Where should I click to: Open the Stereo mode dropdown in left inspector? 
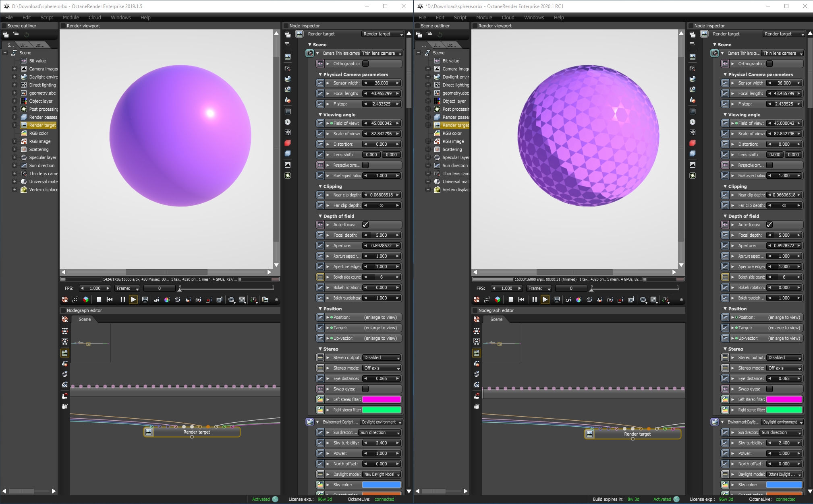point(381,368)
